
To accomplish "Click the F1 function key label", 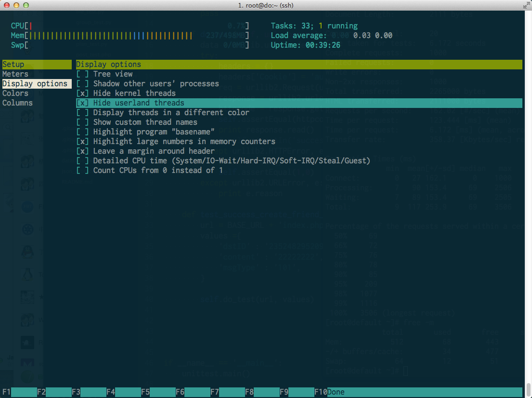I will 6,392.
